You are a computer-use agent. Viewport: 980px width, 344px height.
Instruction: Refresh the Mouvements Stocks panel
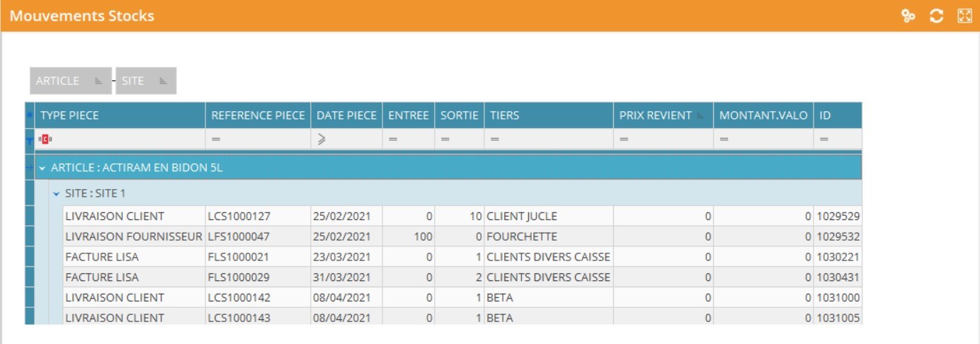click(936, 16)
